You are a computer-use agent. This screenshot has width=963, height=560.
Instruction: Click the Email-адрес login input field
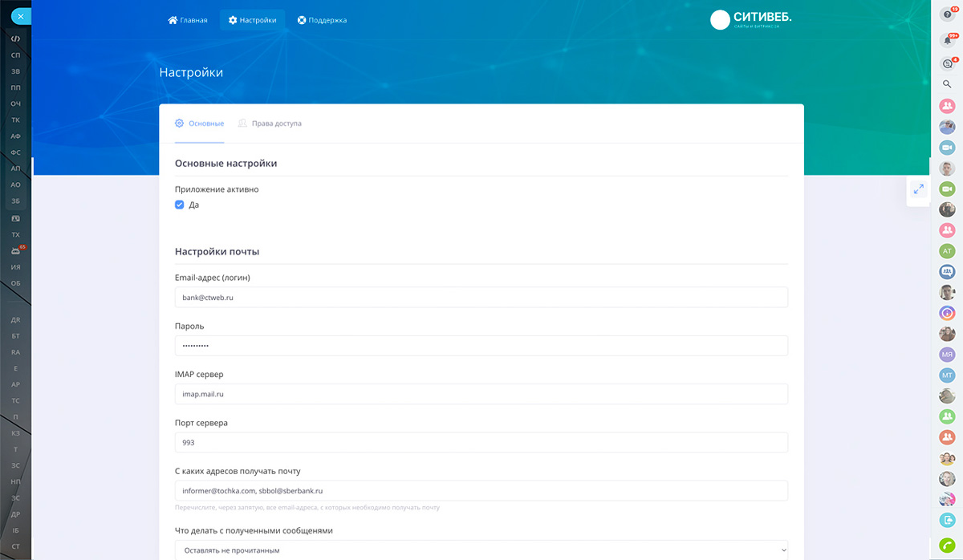[x=481, y=297]
